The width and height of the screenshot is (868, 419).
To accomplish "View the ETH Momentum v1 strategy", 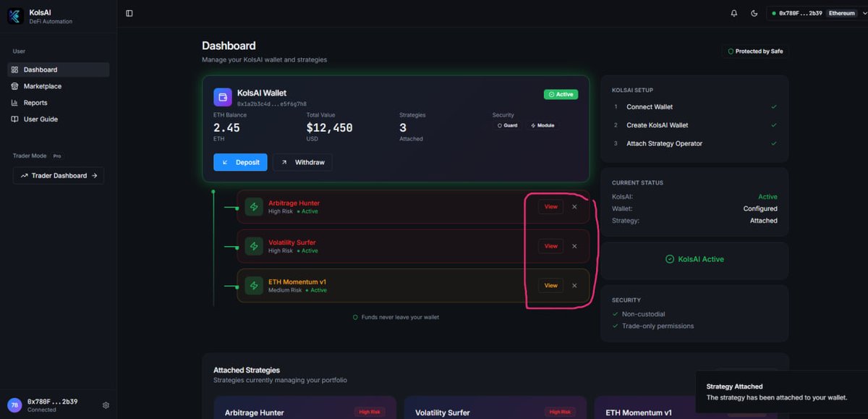I will (x=550, y=285).
